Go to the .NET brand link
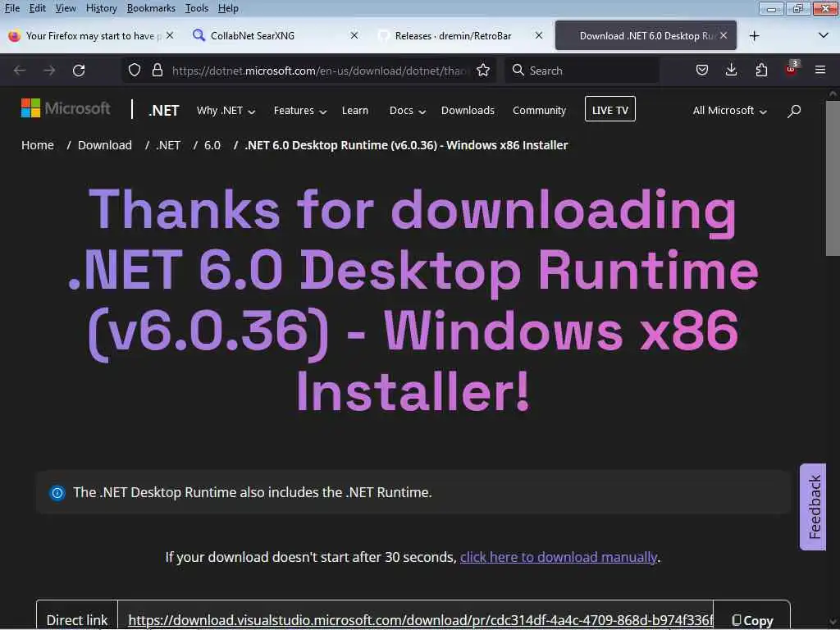 pos(163,111)
